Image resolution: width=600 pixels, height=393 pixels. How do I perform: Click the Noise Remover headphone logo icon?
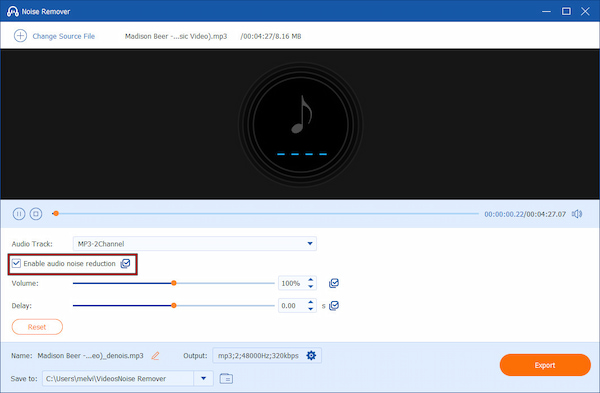pyautogui.click(x=13, y=11)
